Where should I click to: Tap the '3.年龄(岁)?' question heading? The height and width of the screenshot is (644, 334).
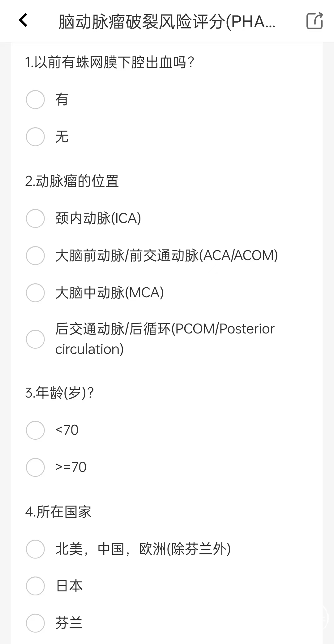[x=59, y=393]
